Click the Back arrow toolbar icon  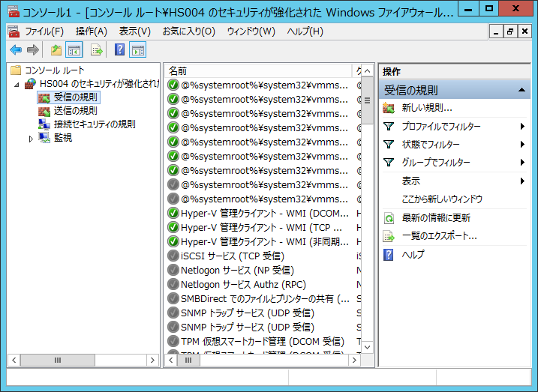point(16,50)
